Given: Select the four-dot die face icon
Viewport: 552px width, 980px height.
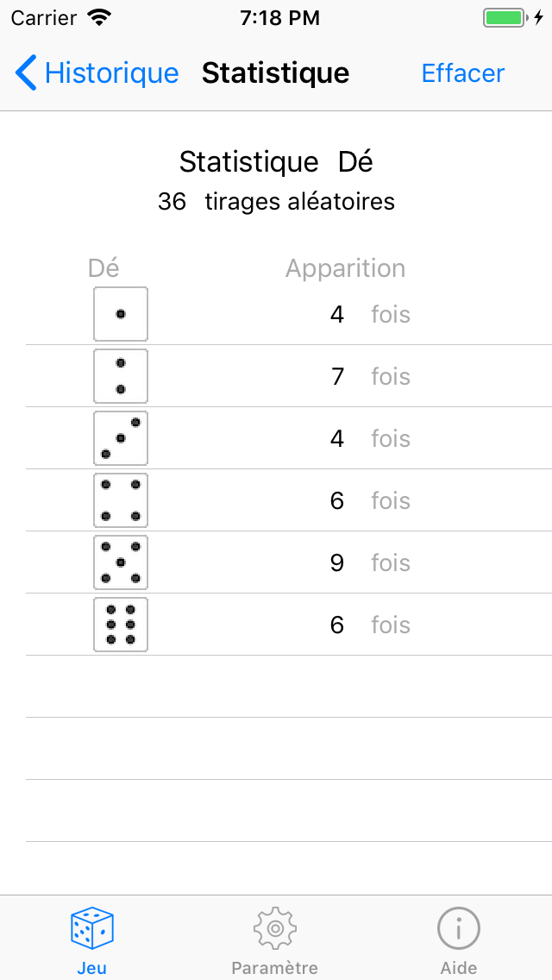Looking at the screenshot, I should pyautogui.click(x=121, y=500).
